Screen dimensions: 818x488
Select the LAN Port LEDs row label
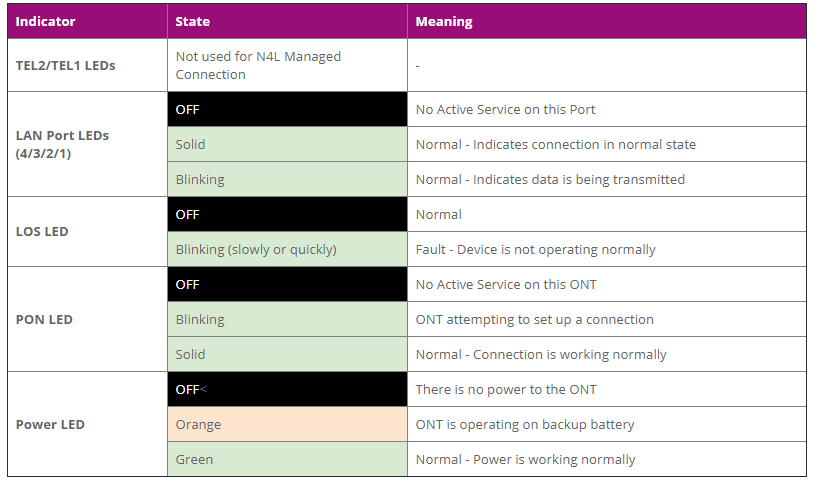click(x=62, y=144)
